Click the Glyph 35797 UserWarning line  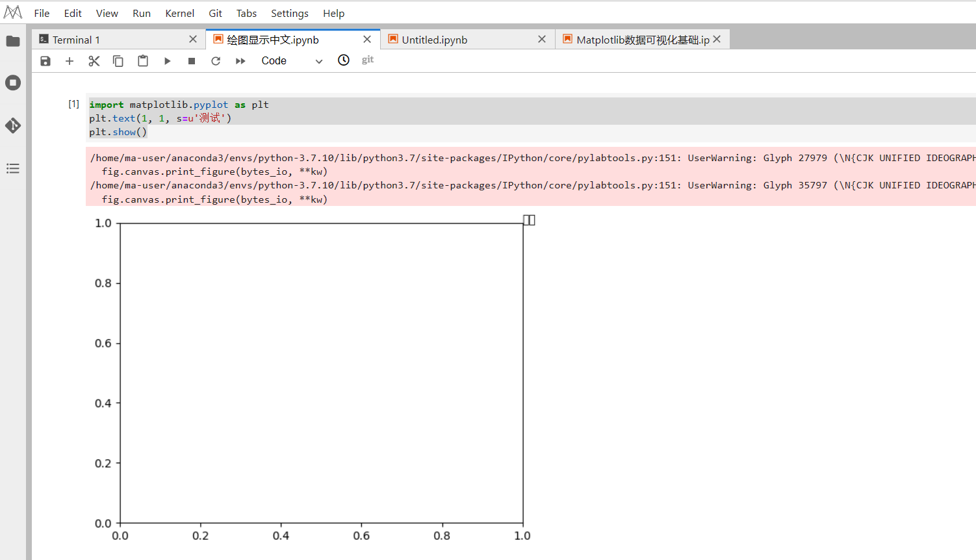pos(533,185)
